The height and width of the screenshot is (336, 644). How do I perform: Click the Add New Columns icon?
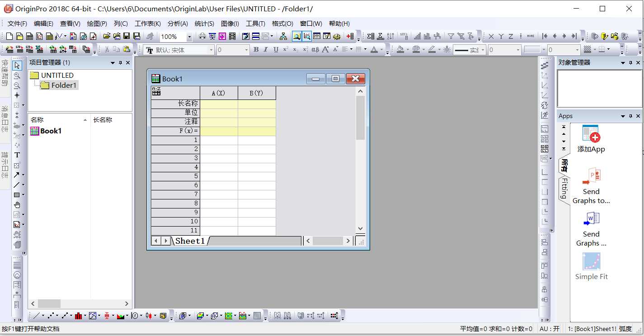[x=350, y=36]
